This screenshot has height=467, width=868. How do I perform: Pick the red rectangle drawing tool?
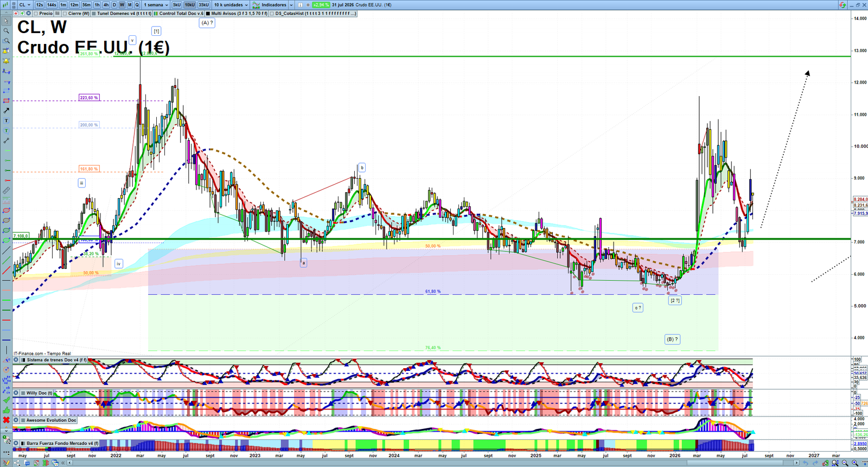(7, 100)
